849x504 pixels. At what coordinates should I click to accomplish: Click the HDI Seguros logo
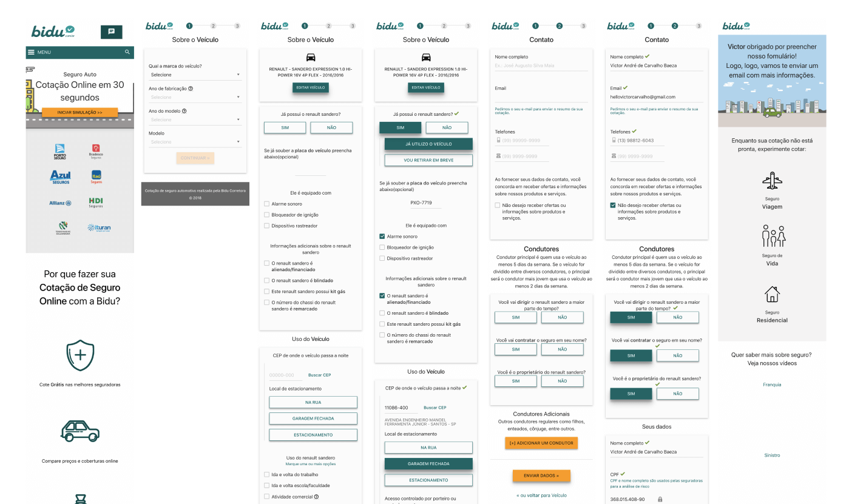click(96, 203)
